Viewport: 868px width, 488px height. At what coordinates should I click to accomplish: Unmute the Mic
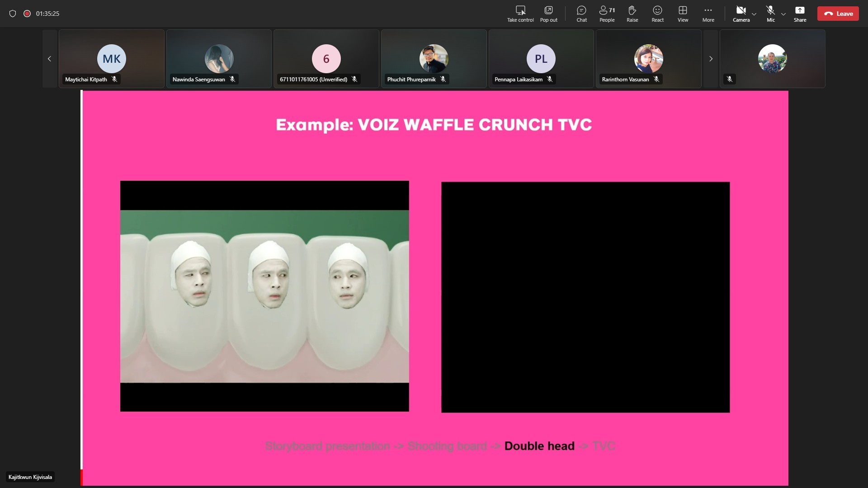click(x=770, y=14)
